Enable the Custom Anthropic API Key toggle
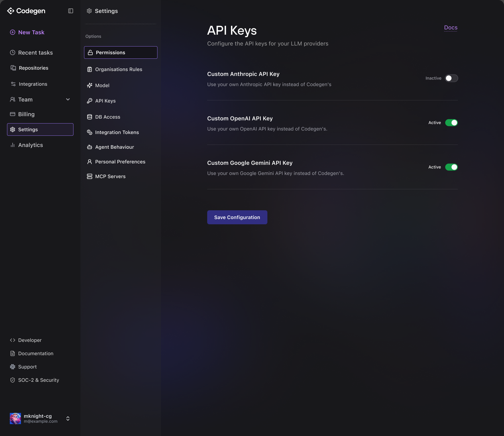Screen dimensions: 504x436 coord(451,78)
